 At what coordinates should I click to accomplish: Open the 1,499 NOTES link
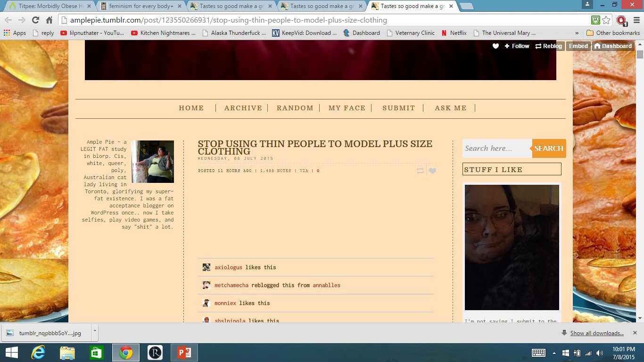click(276, 171)
